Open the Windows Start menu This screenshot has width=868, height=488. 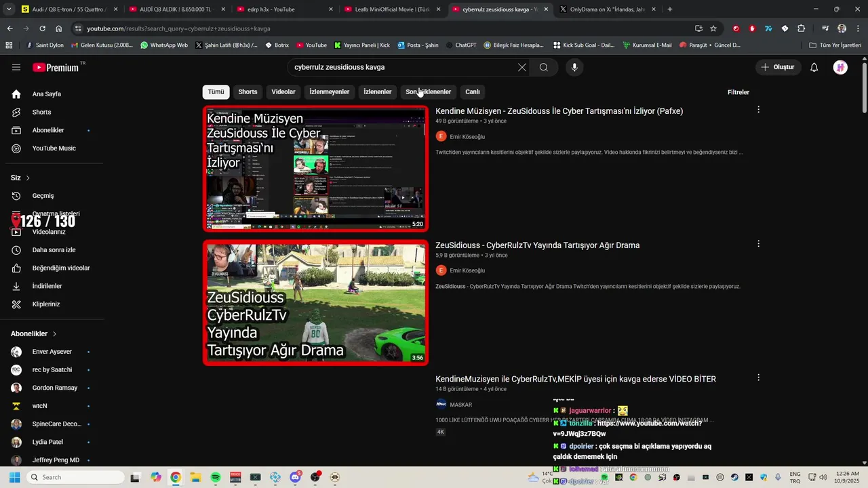tap(14, 477)
